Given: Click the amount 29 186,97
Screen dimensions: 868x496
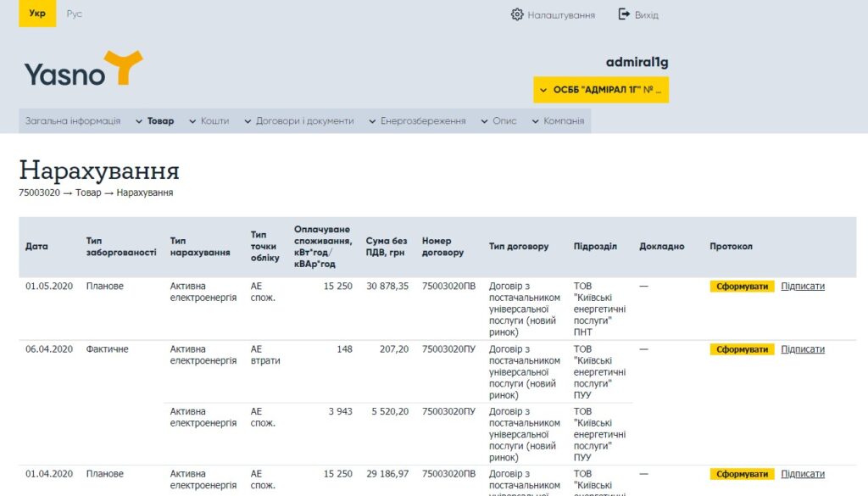Looking at the screenshot, I should (x=387, y=474).
